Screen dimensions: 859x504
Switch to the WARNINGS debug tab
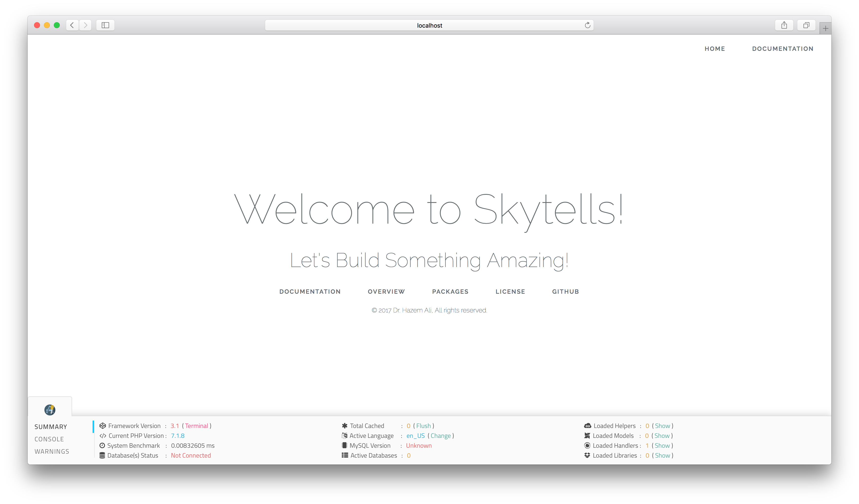[x=52, y=451]
